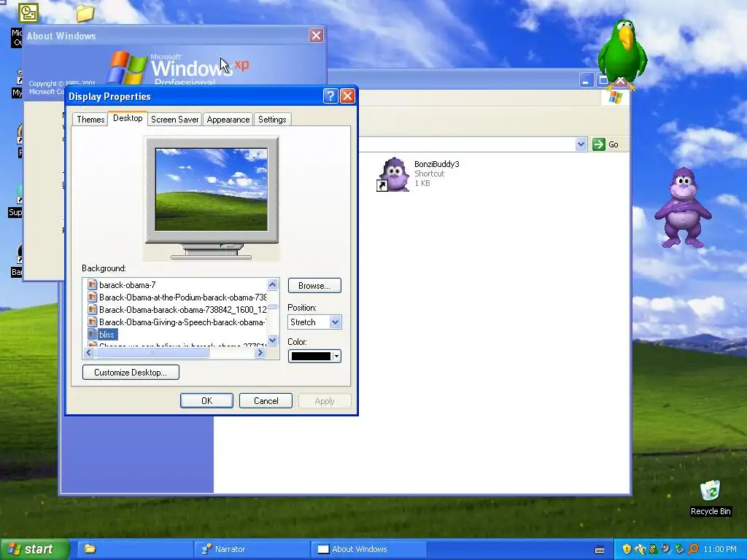Click the monitor wallpaper preview thumbnail
This screenshot has width=747, height=560.
point(211,190)
